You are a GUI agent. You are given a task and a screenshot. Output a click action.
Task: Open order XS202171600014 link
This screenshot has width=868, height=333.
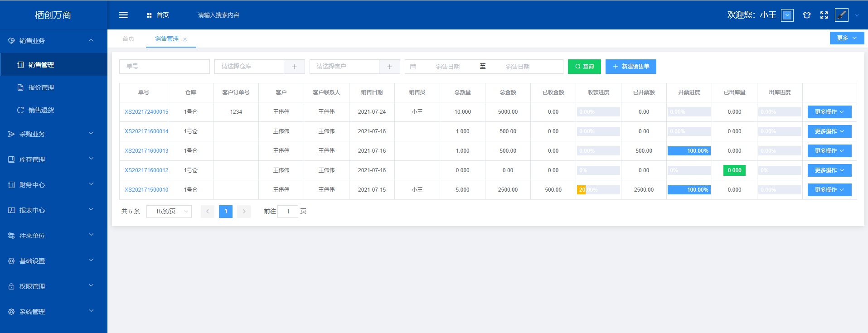coord(146,131)
